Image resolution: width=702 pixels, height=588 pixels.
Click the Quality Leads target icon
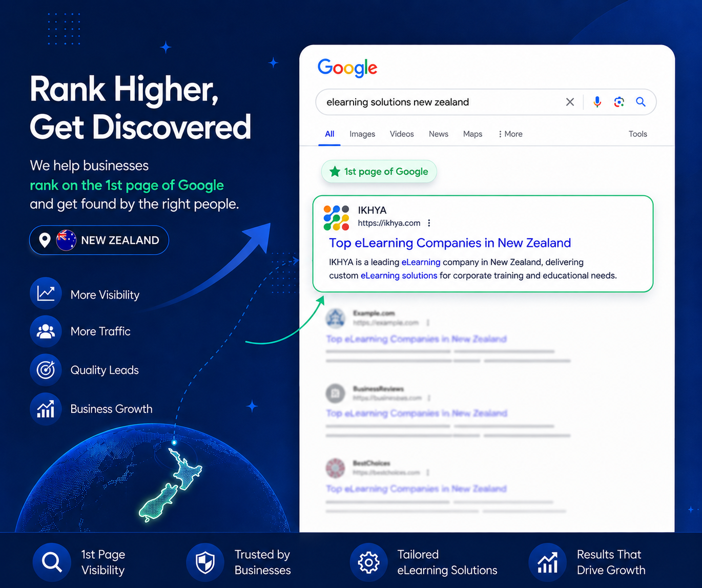pyautogui.click(x=46, y=370)
